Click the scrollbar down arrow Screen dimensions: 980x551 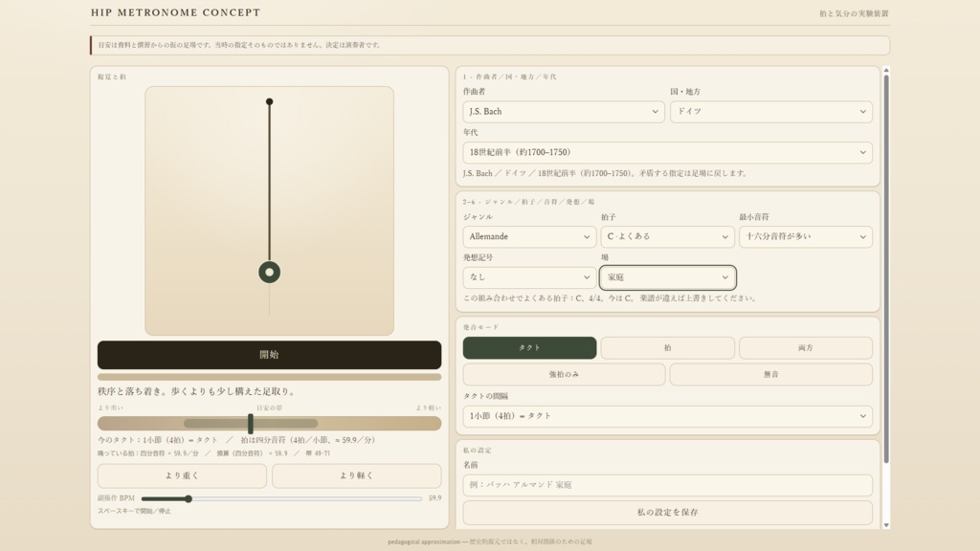click(x=885, y=525)
